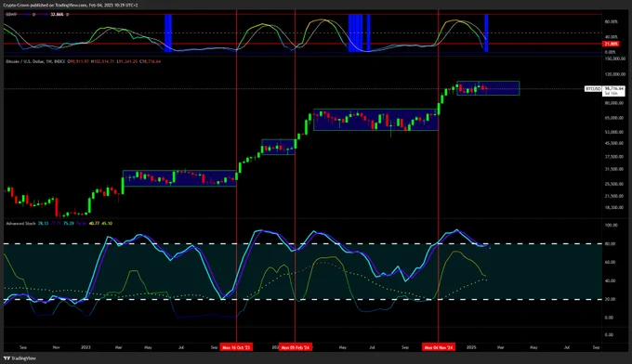Click the 31,500.00 price axis label

pos(614,170)
